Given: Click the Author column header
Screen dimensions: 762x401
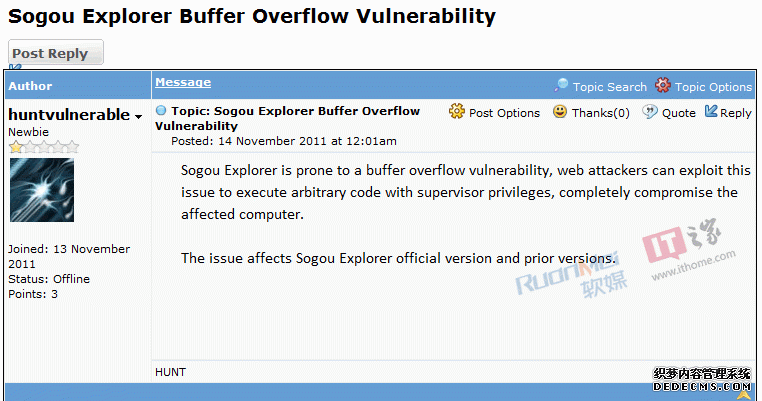Looking at the screenshot, I should [30, 86].
